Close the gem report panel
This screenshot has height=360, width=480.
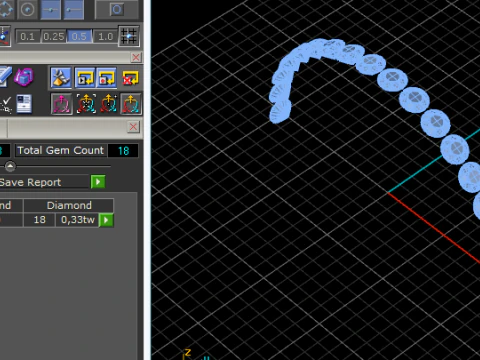133,127
